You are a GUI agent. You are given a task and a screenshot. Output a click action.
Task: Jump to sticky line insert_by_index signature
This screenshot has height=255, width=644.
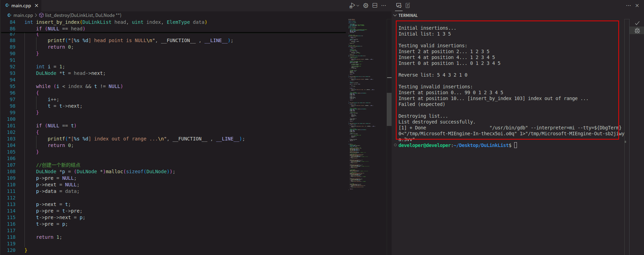[116, 22]
